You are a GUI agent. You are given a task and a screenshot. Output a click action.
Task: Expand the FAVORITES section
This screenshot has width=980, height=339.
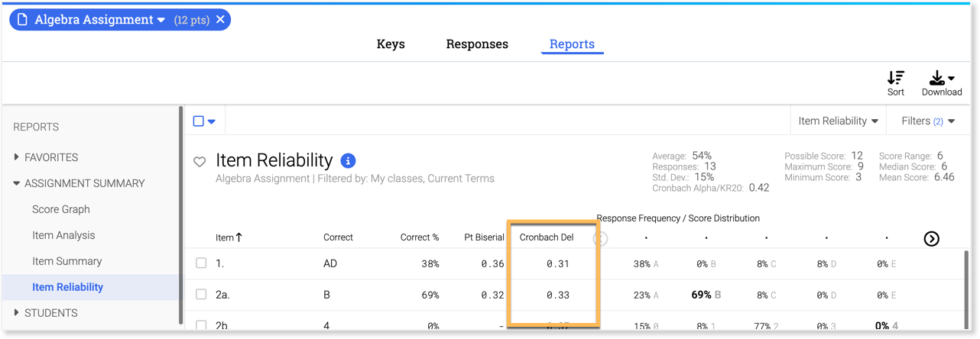click(x=18, y=157)
